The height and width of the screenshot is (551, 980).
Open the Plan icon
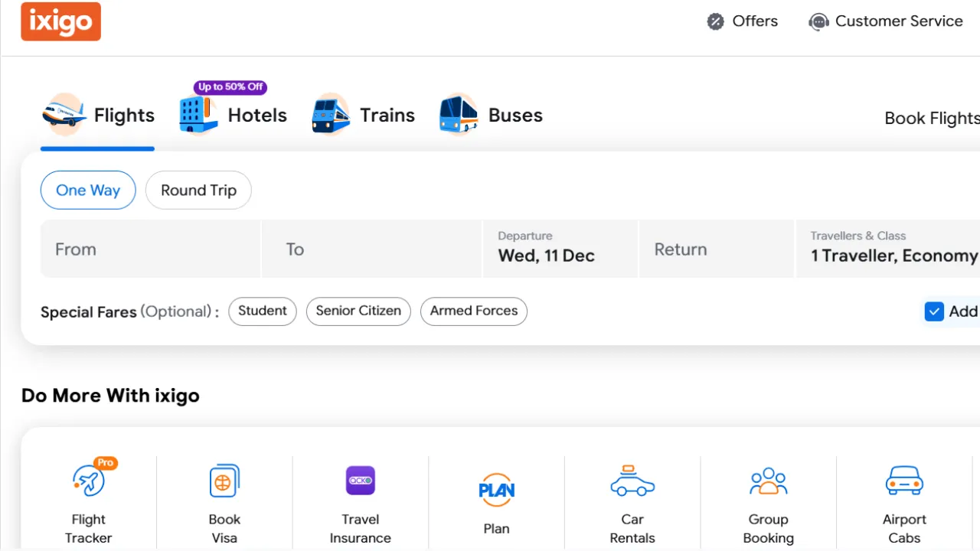(x=496, y=490)
